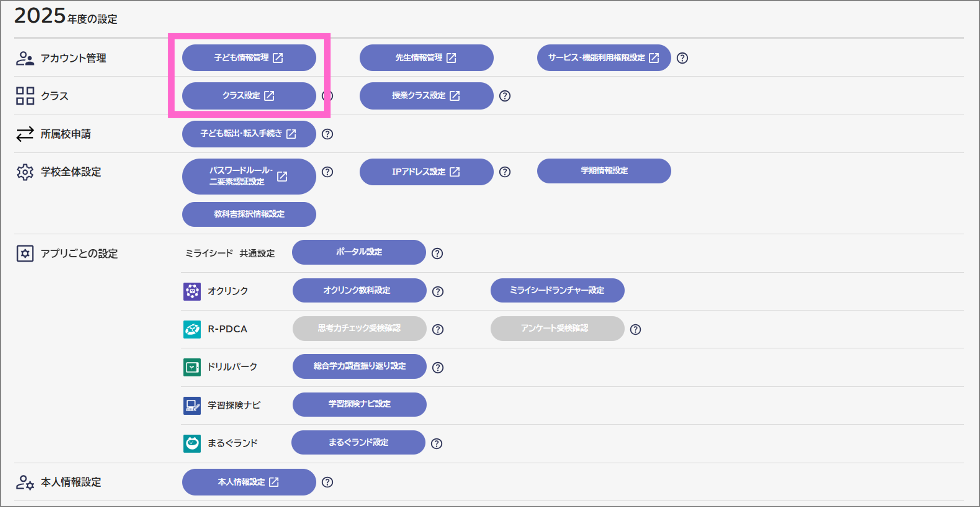Viewport: 980px width, 507px height.
Task: Click help icon beside サービス・機能利用権限設定
Action: [x=682, y=58]
